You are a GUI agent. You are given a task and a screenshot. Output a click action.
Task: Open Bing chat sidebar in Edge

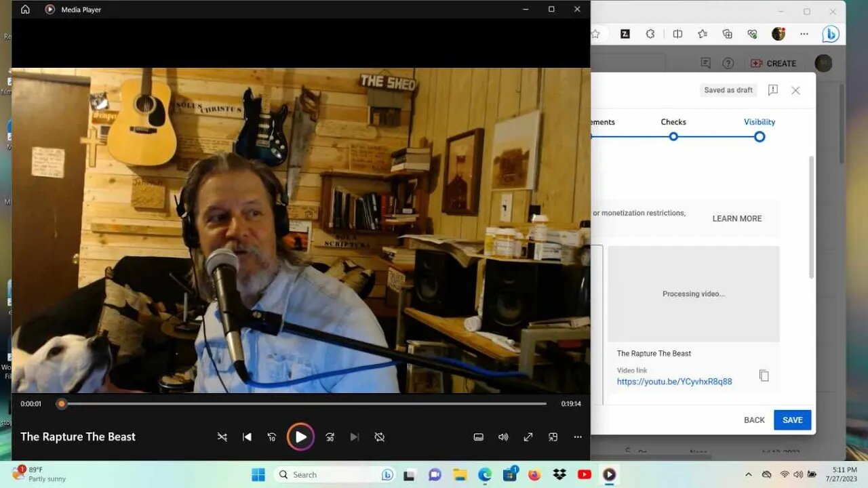(x=831, y=34)
